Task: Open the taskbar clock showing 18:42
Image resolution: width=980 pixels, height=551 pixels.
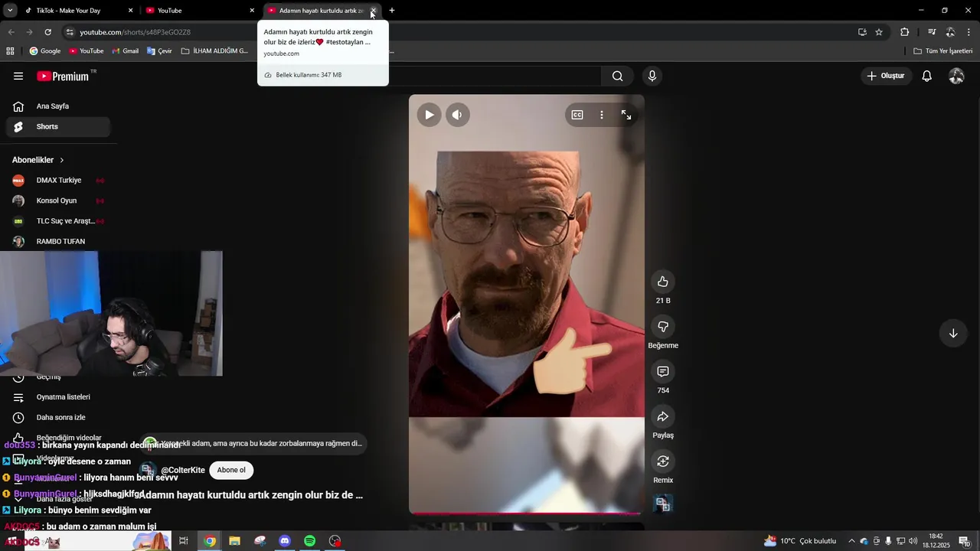Action: pos(936,541)
